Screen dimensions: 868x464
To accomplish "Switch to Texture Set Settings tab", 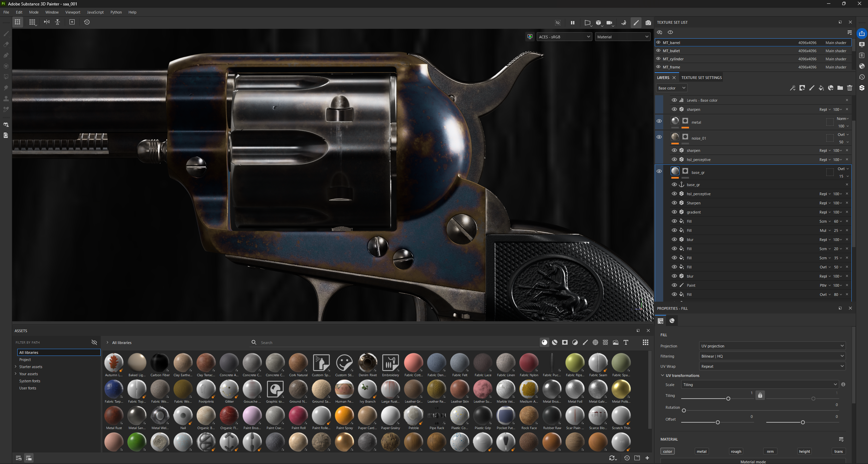I will (x=701, y=78).
